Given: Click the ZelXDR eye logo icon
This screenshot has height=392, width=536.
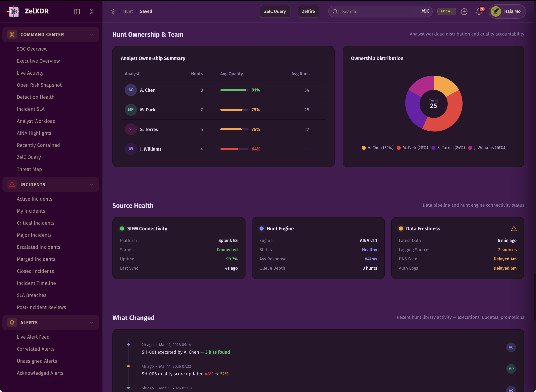Looking at the screenshot, I should tap(13, 11).
